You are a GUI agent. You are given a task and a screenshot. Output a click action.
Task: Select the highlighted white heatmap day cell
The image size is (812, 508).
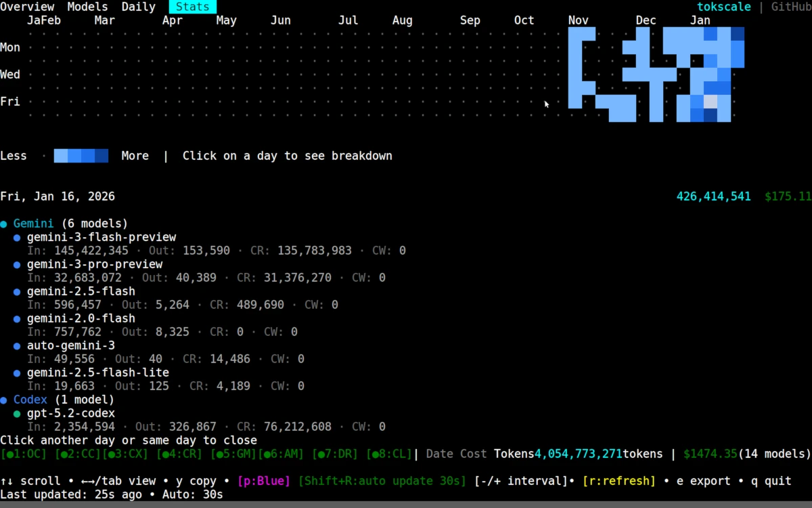(710, 102)
